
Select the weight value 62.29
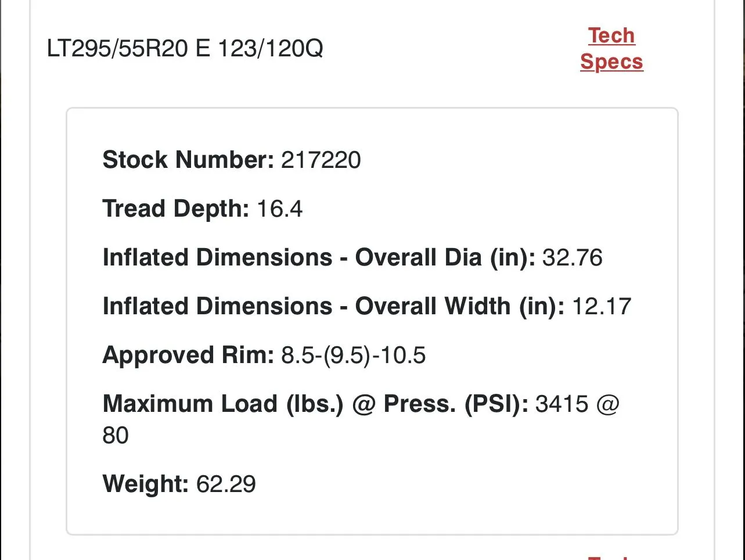[x=226, y=484]
